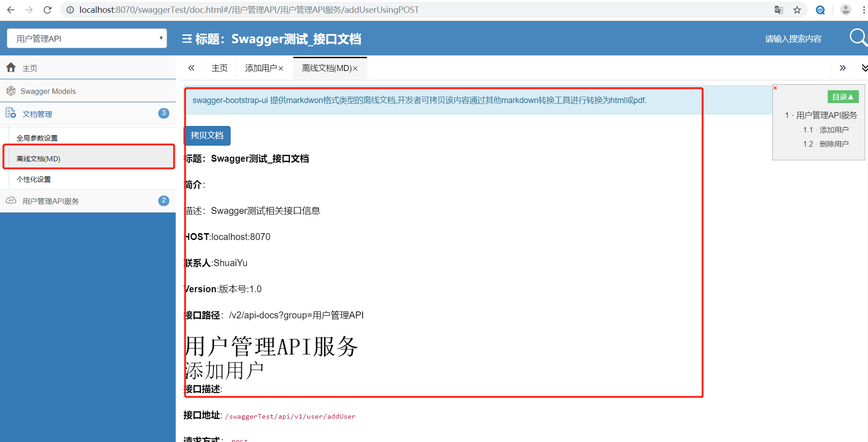Screen dimensions: 868x442
Task: Click the browser address bar URL
Action: [249, 10]
